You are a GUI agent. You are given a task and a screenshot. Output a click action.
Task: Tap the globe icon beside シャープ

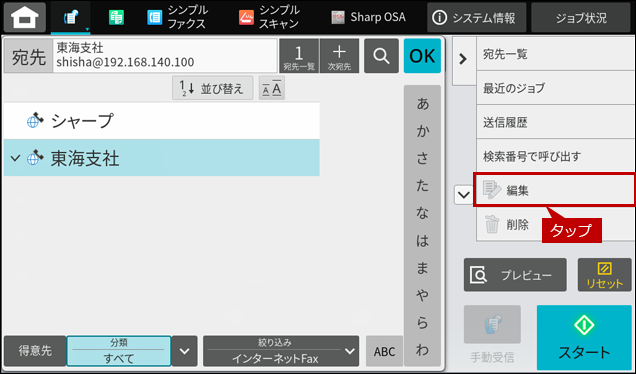pos(35,120)
